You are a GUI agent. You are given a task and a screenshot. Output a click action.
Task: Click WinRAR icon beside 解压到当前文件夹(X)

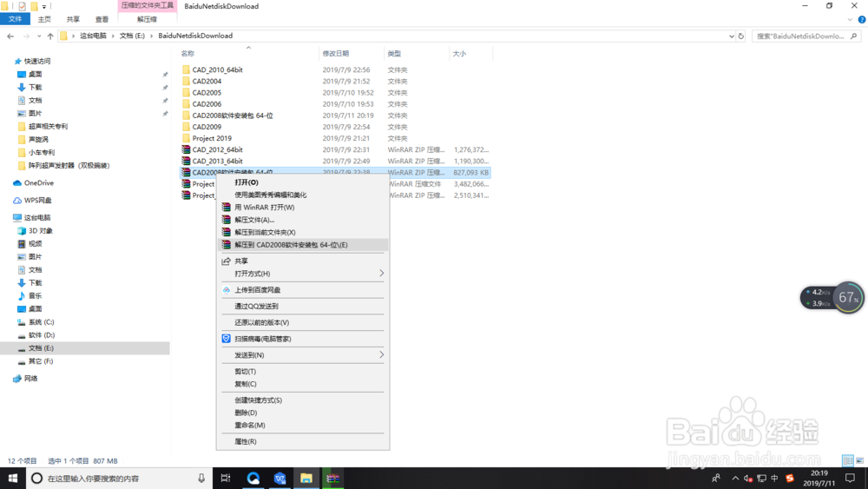pos(227,232)
